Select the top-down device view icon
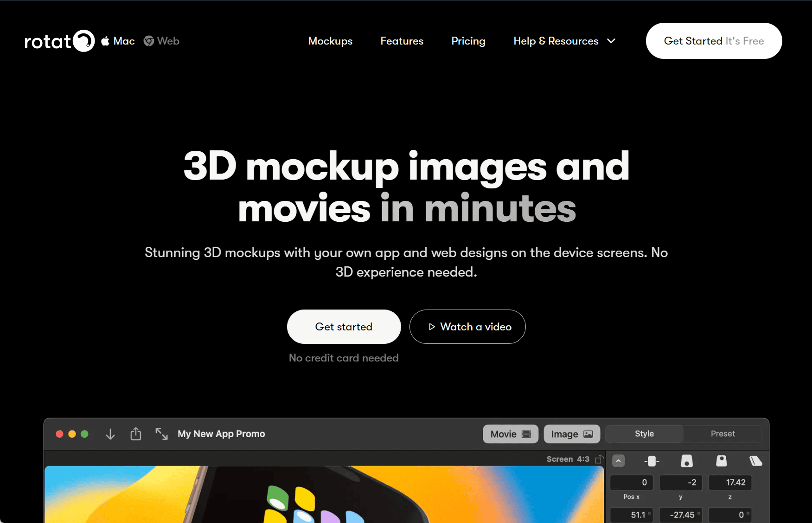Image resolution: width=812 pixels, height=523 pixels. [721, 461]
